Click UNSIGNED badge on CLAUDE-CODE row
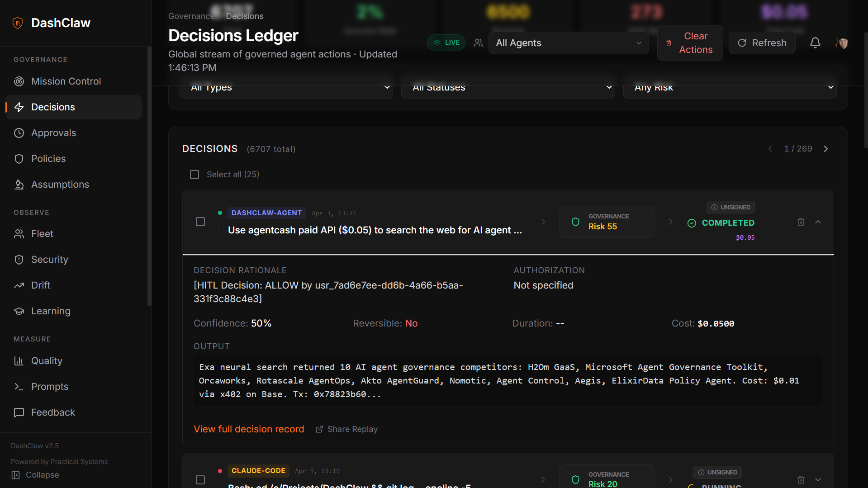Viewport: 868px width, 488px height. 717,472
